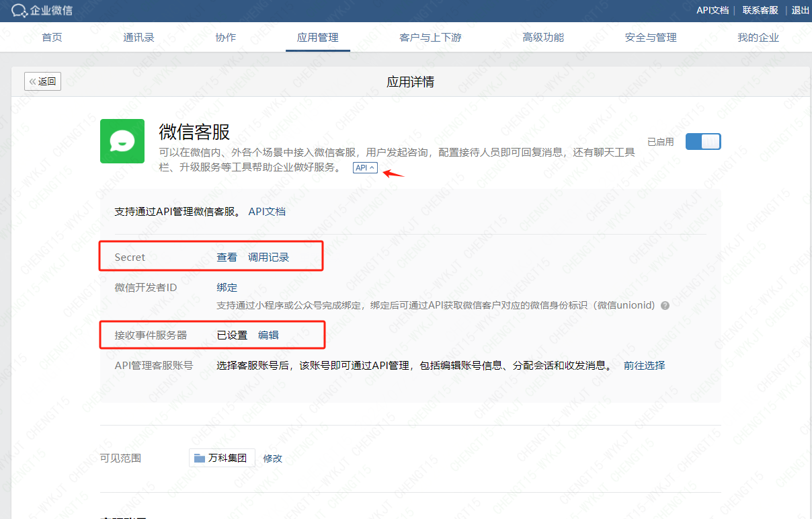Click 联系客服 in the header
This screenshot has height=519, width=812.
760,10
